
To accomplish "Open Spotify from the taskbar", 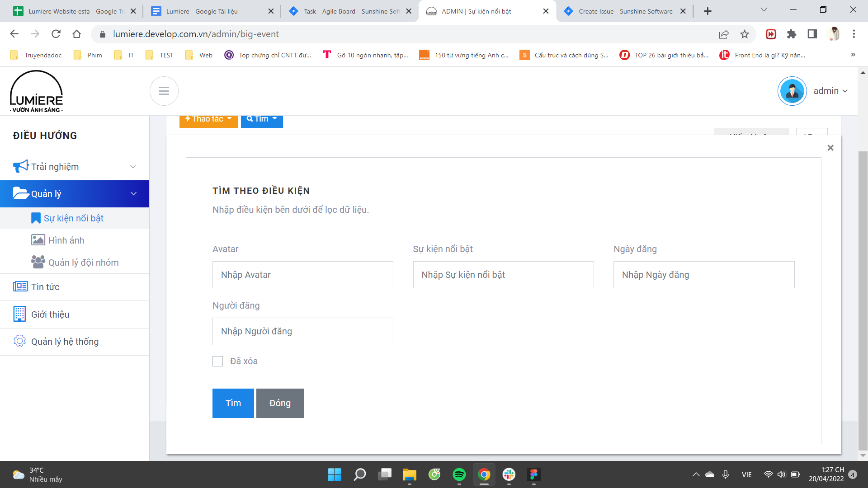I will 459,474.
